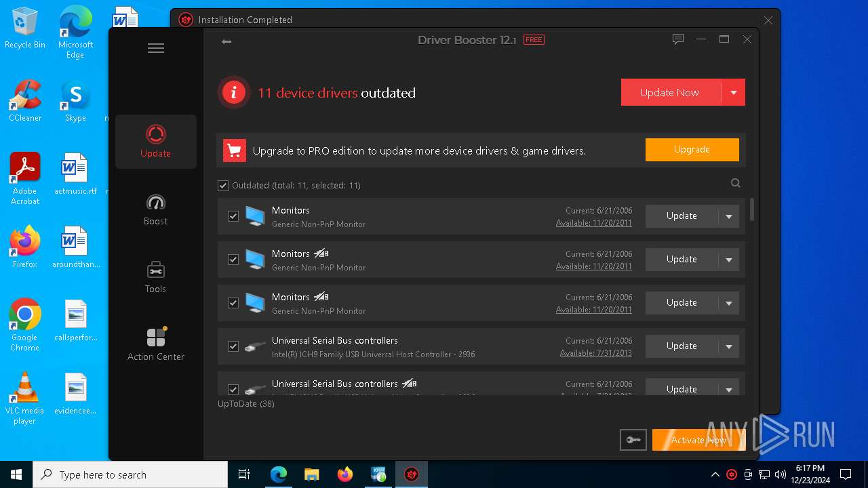Open evidencee... image file on desktop
This screenshot has width=868, height=488.
click(75, 394)
